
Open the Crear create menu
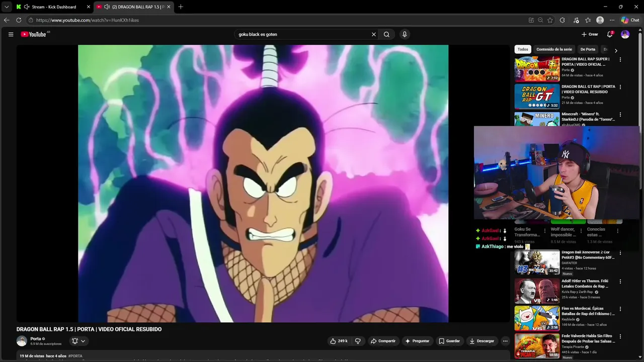pos(590,34)
